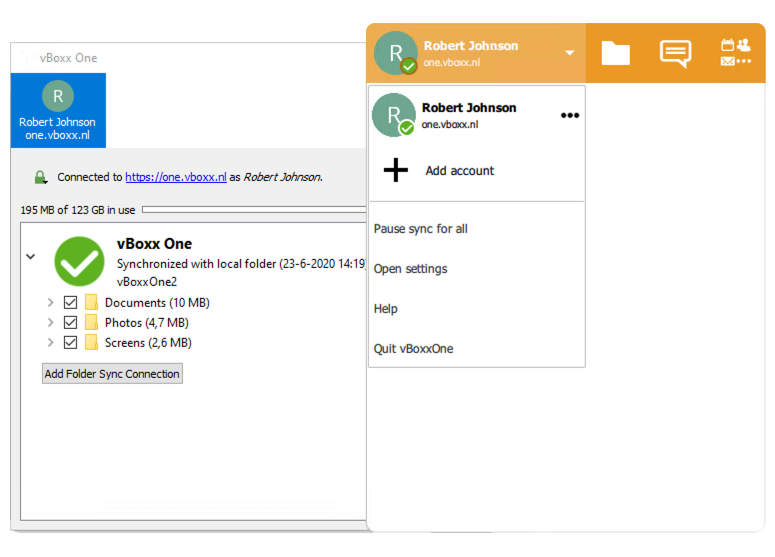
Task: Choose Open settings from menu
Action: click(410, 269)
